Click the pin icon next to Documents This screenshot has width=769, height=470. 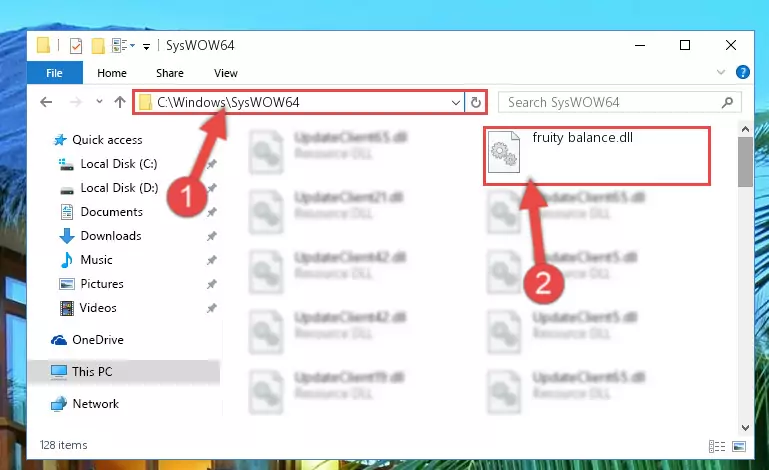click(x=211, y=212)
